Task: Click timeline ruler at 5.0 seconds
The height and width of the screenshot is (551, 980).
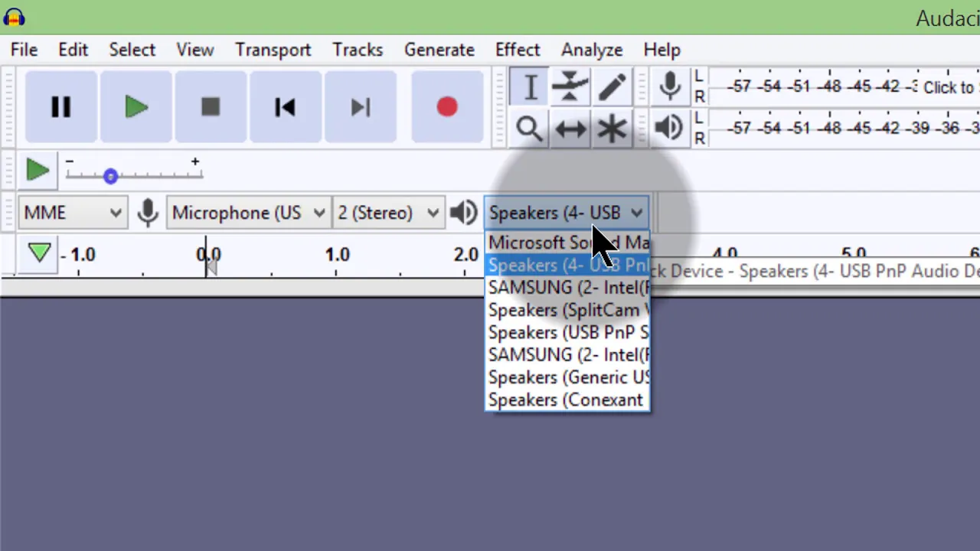Action: click(x=854, y=255)
